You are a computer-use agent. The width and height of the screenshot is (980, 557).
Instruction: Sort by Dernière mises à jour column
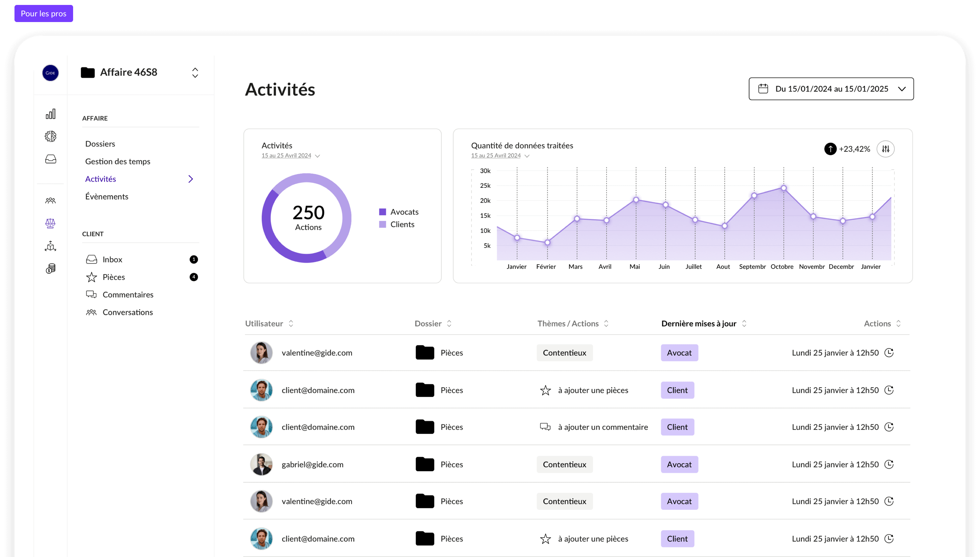[744, 323]
